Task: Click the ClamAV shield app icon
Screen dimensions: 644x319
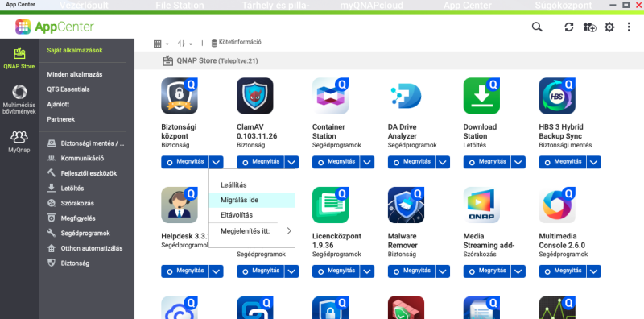Action: click(255, 96)
